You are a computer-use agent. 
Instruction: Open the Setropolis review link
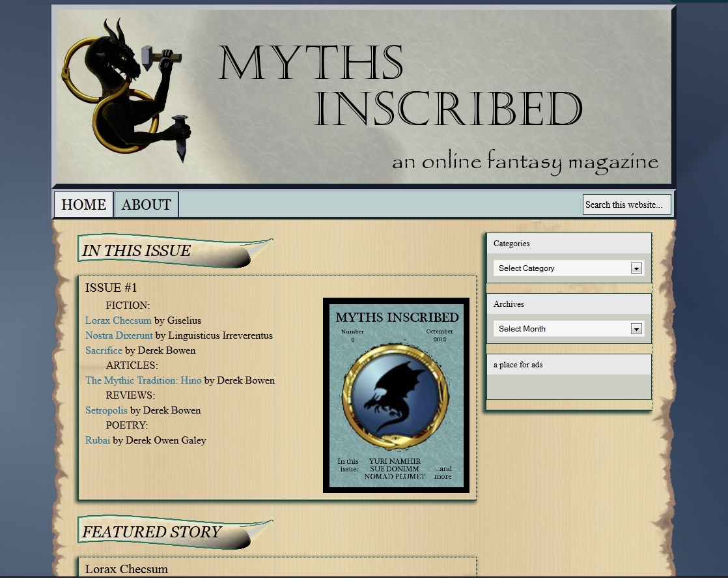[106, 410]
